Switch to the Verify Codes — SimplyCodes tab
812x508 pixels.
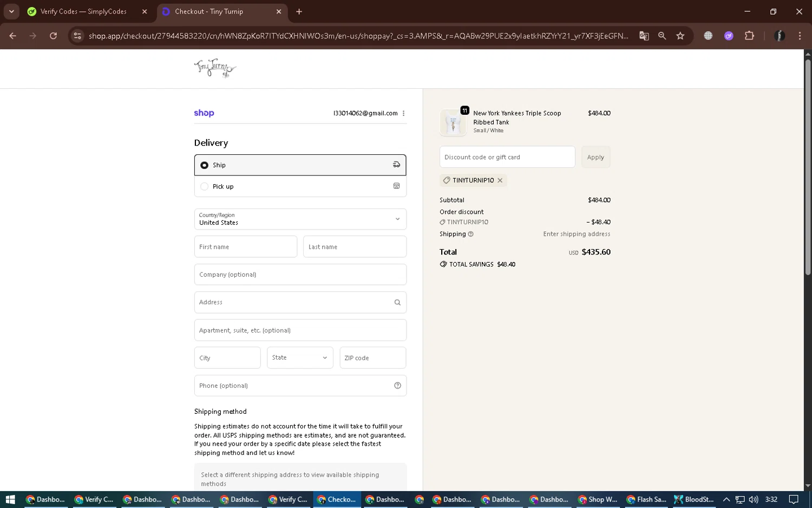pyautogui.click(x=83, y=11)
